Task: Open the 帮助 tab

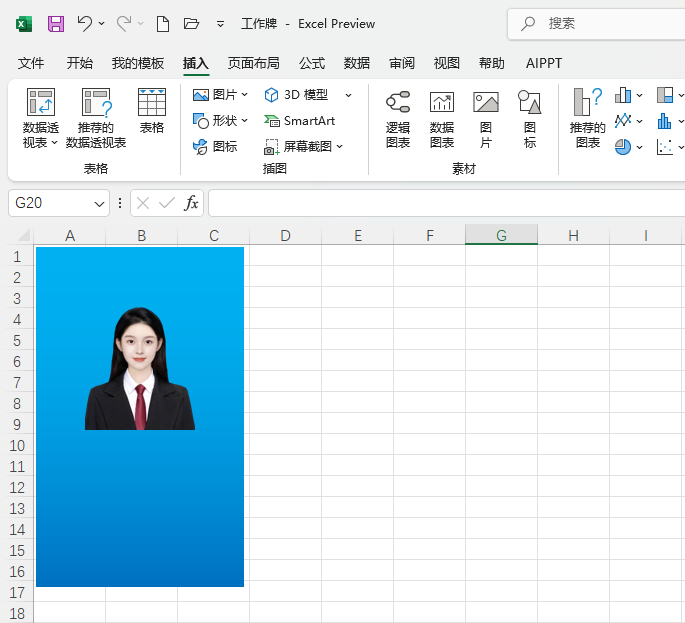Action: point(491,63)
